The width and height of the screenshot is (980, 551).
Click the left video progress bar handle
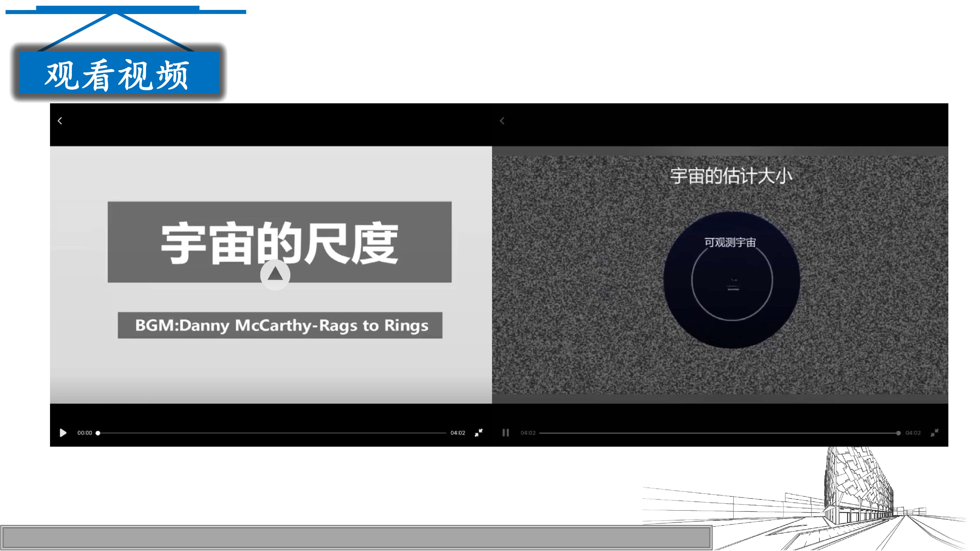pyautogui.click(x=98, y=433)
